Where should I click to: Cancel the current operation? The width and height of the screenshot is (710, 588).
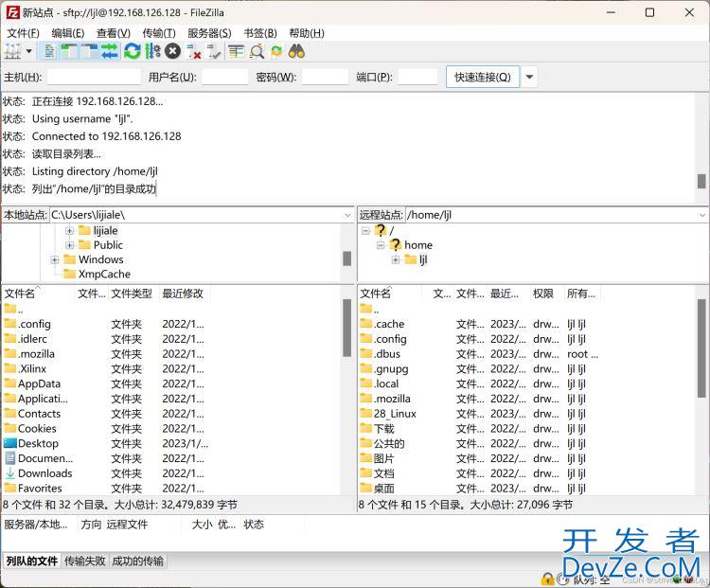coord(172,51)
